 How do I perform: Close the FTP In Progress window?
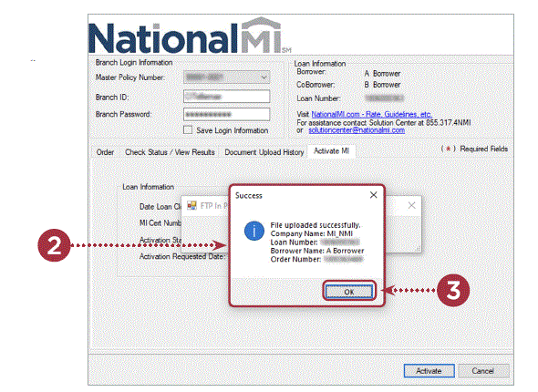412,205
